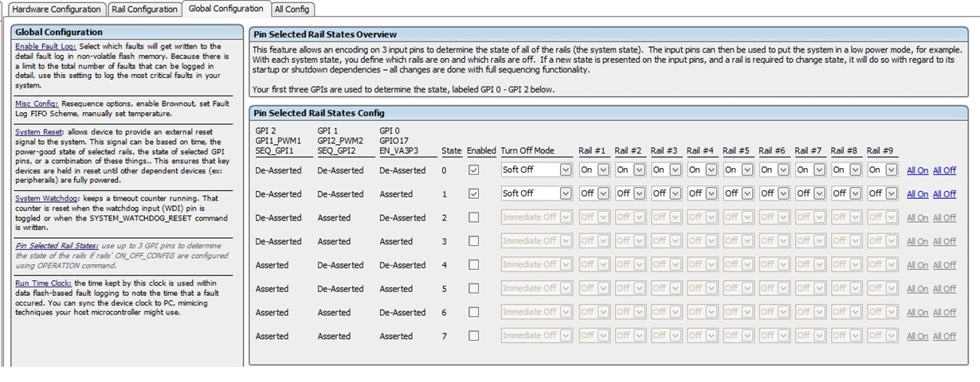Open Turn Off Mode dropdown for State 0
The width and height of the screenshot is (980, 382).
tap(536, 170)
